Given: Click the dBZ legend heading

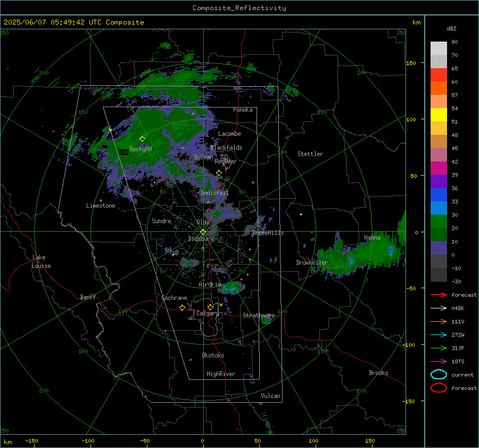Looking at the screenshot, I should [x=451, y=28].
